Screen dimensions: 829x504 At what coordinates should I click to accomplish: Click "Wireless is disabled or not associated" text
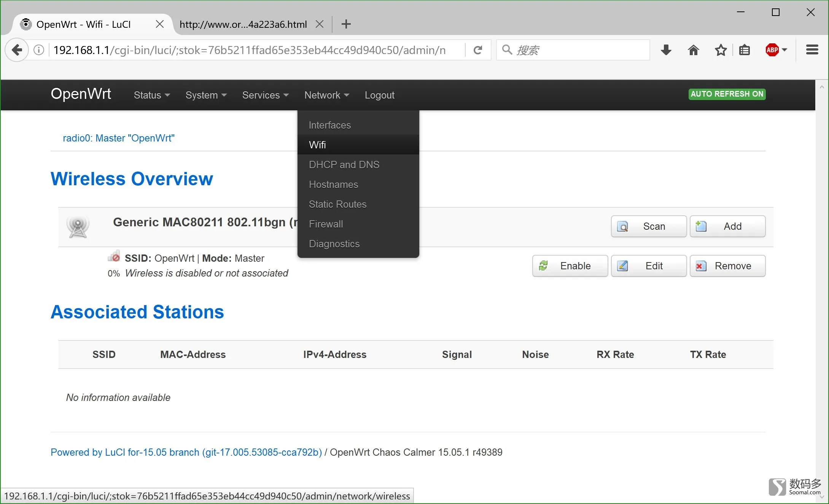pyautogui.click(x=207, y=273)
